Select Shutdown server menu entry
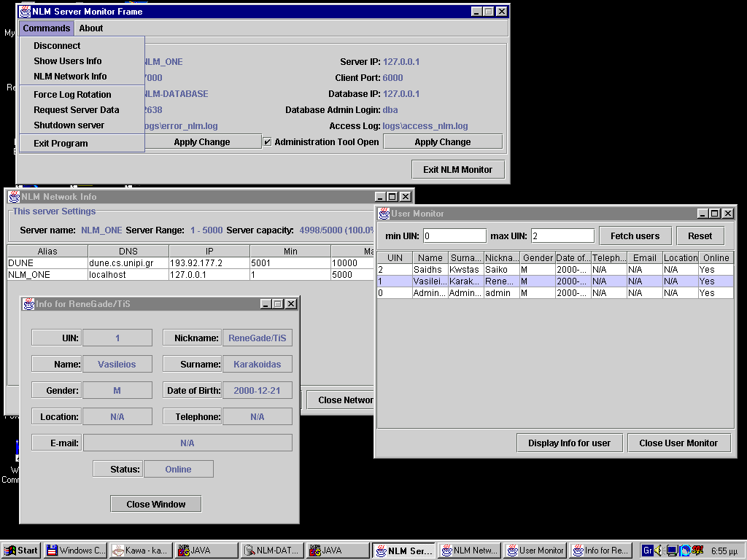This screenshot has width=747, height=560. point(69,125)
